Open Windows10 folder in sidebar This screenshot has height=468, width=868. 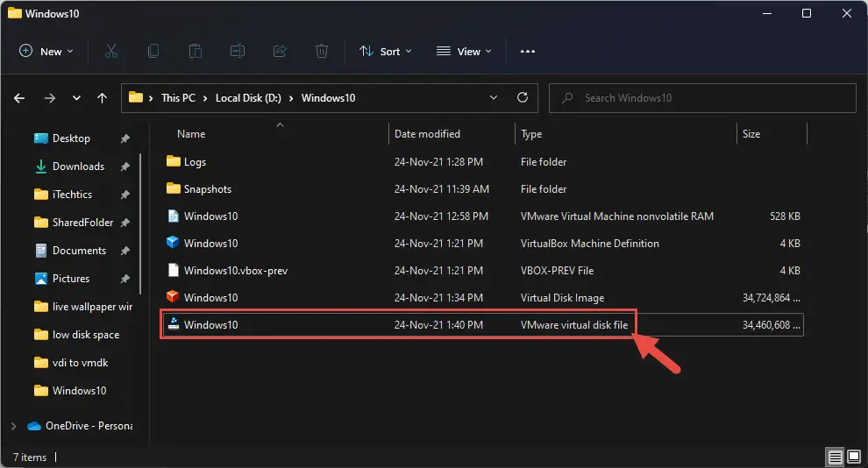[x=79, y=391]
